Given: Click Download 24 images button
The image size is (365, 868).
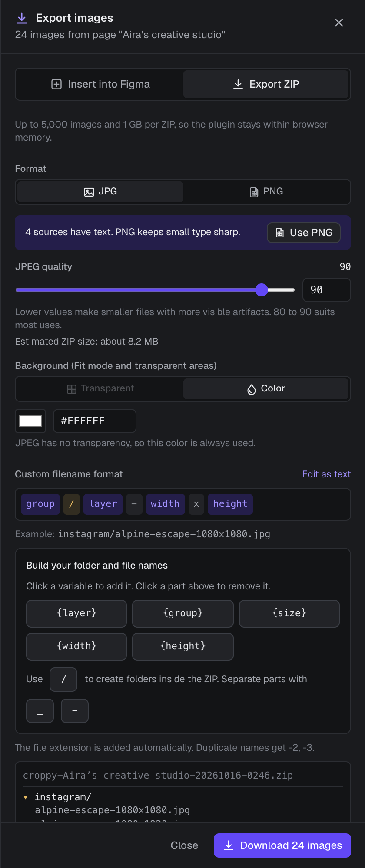Looking at the screenshot, I should click(x=282, y=845).
